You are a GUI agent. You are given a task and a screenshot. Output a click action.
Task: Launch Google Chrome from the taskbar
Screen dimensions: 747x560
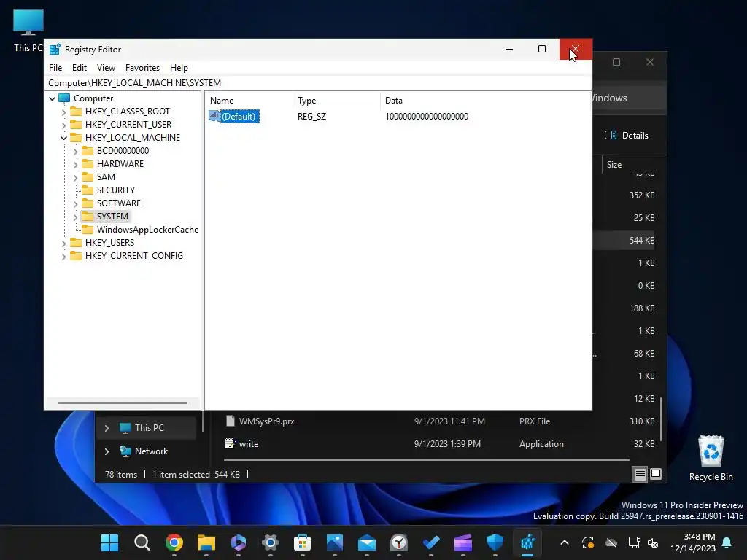tap(174, 542)
